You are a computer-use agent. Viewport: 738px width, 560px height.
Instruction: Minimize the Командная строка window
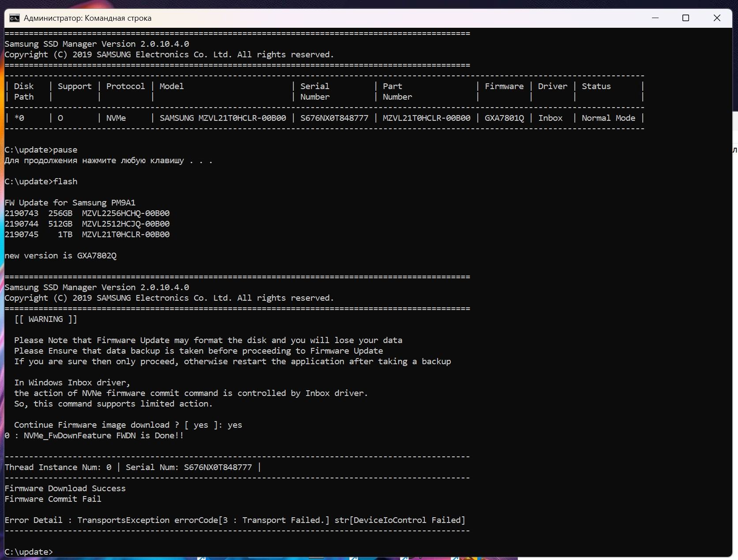point(655,18)
